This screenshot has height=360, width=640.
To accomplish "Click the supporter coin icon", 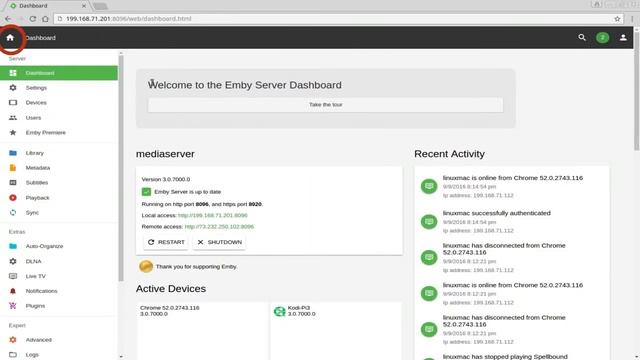I will click(146, 267).
